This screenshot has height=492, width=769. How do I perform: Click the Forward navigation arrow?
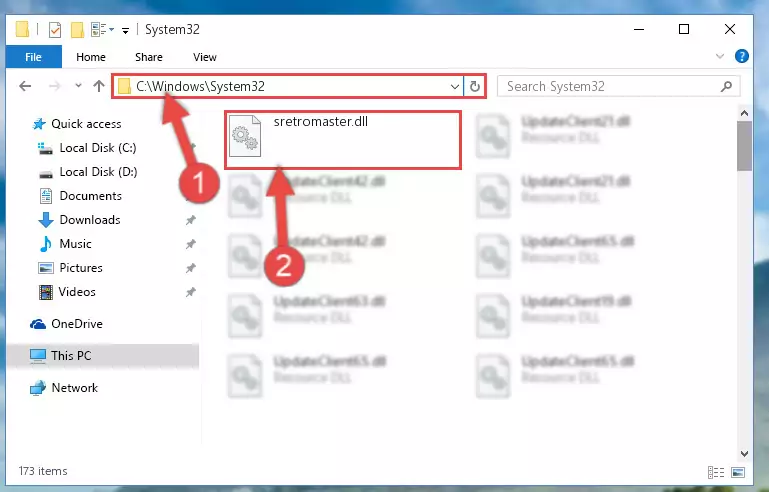54,86
